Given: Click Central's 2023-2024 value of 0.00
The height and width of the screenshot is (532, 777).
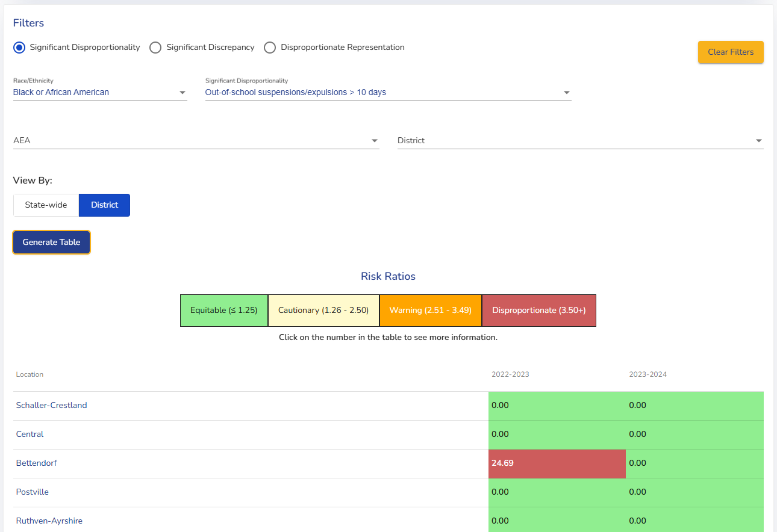Looking at the screenshot, I should click(x=637, y=435).
